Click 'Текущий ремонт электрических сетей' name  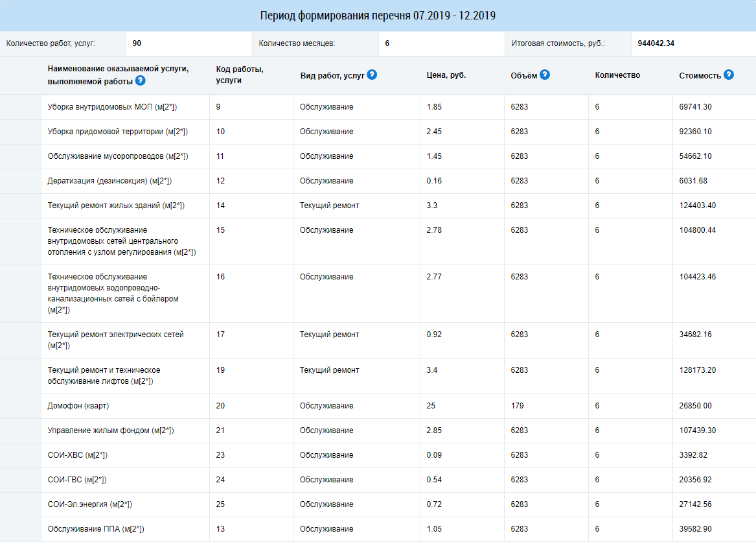(x=116, y=340)
